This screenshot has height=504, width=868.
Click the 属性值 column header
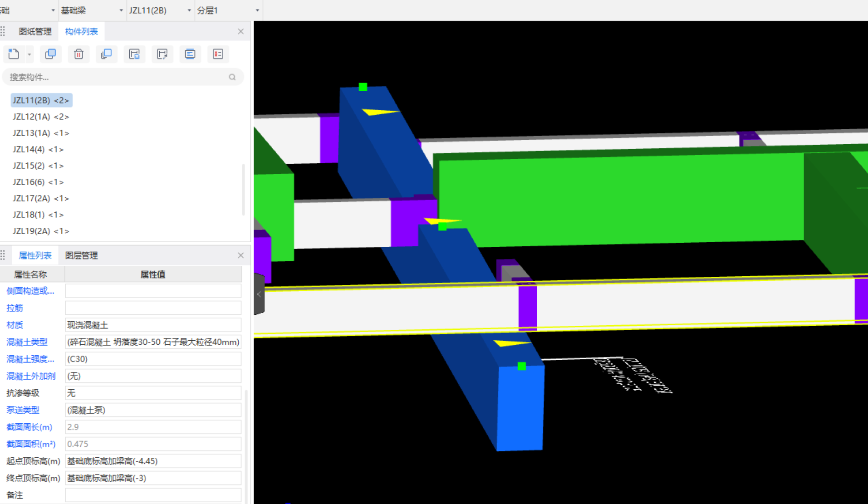pos(153,274)
